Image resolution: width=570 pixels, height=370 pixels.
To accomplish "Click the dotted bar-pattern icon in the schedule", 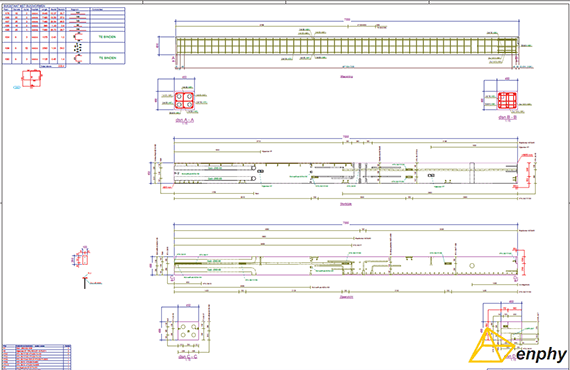I will (78, 48).
